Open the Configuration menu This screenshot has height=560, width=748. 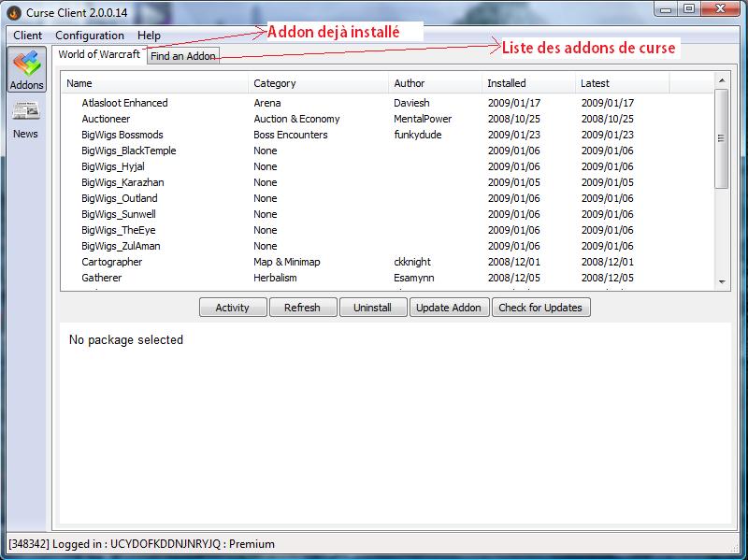(x=90, y=36)
